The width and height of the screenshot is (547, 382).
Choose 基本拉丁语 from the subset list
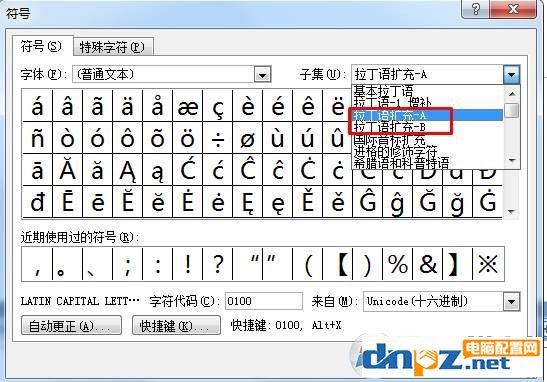pyautogui.click(x=383, y=91)
